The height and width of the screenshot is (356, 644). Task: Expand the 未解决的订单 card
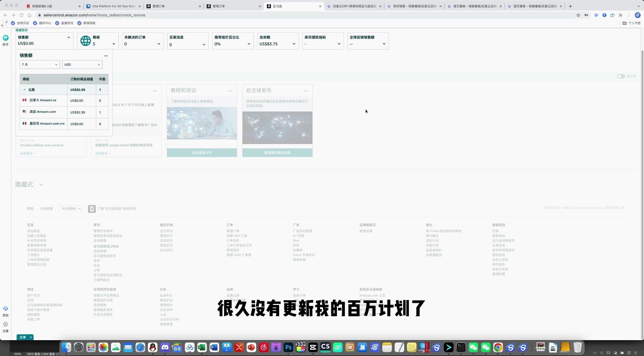click(159, 44)
